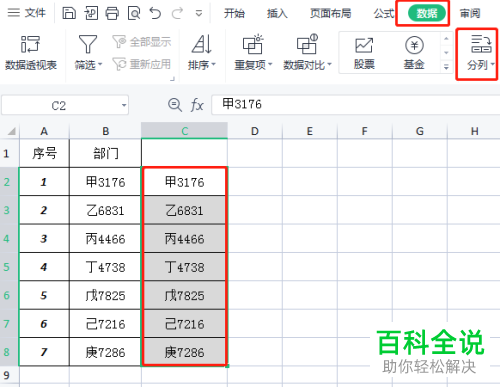Screen dimensions: 500x387
Task: Click the save icon in quick access toolbar
Action: 69,13
